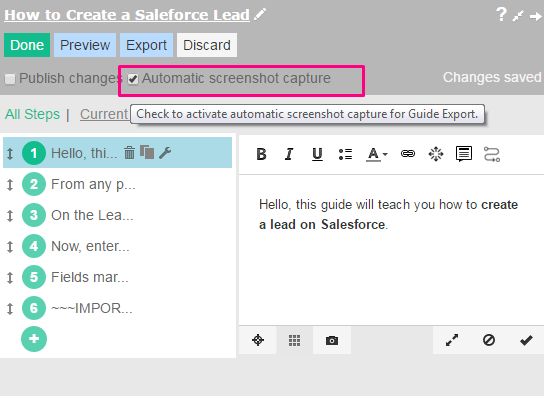Click the Preview button
Image resolution: width=544 pixels, height=396 pixels.
pos(85,45)
